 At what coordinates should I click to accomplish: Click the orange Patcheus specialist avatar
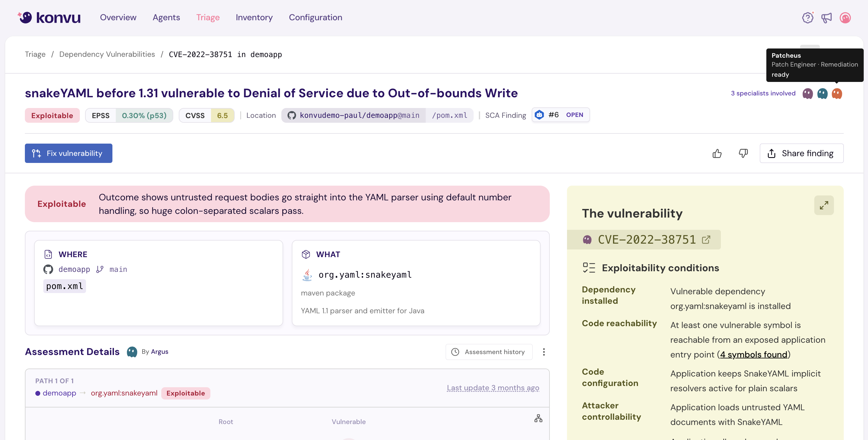pos(837,93)
